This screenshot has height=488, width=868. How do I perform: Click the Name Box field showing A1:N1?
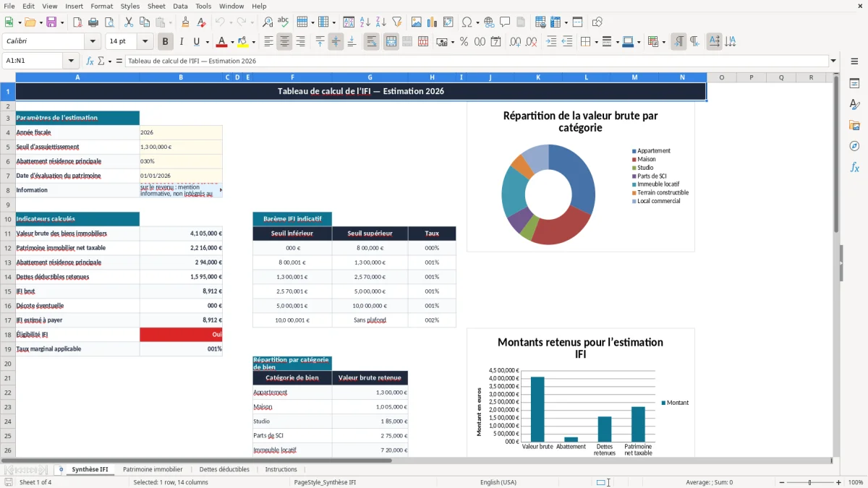(x=33, y=61)
